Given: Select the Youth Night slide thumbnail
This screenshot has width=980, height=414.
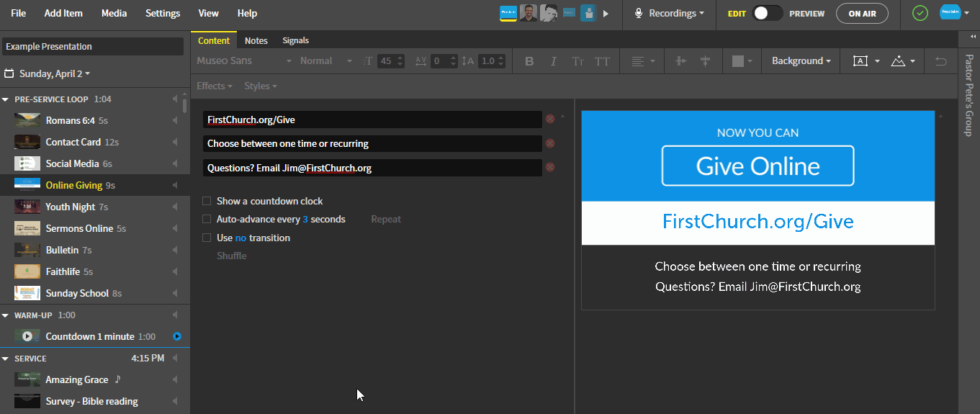Looking at the screenshot, I should (27, 207).
